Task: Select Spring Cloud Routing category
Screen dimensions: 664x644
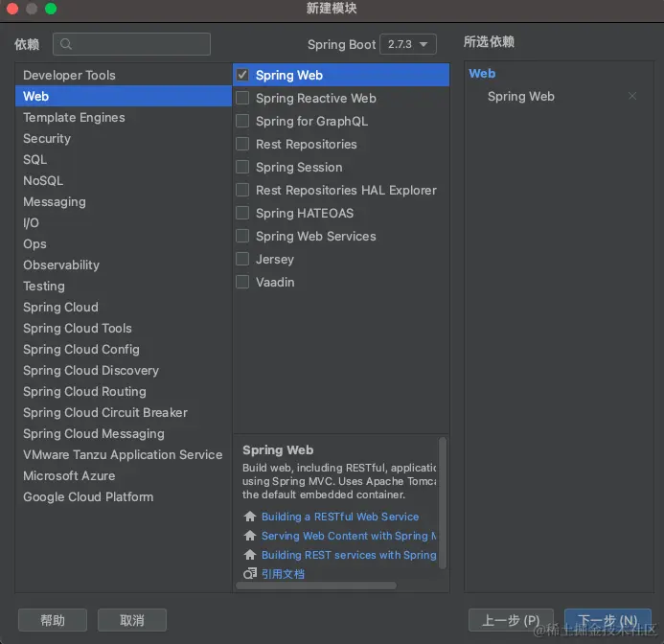Action: click(x=124, y=392)
